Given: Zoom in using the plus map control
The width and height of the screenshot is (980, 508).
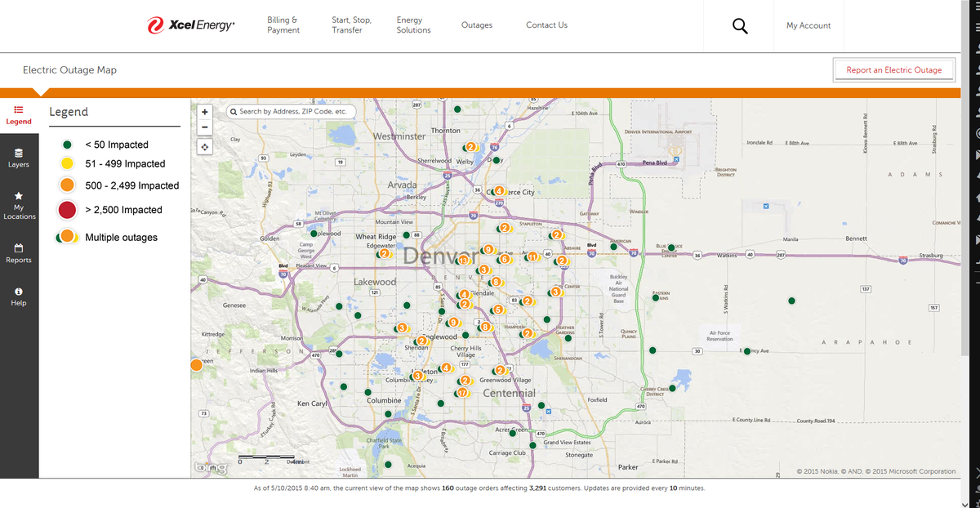Looking at the screenshot, I should [204, 111].
